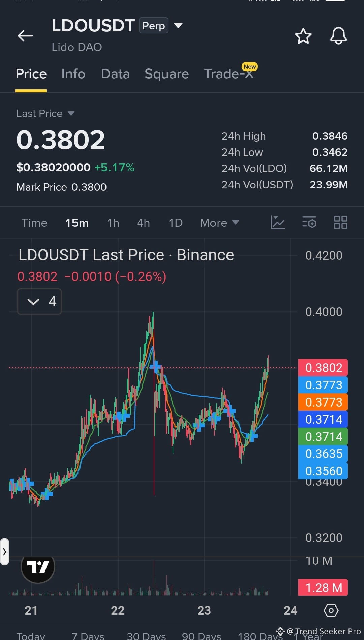
Task: Go back with the left arrow
Action: point(25,35)
